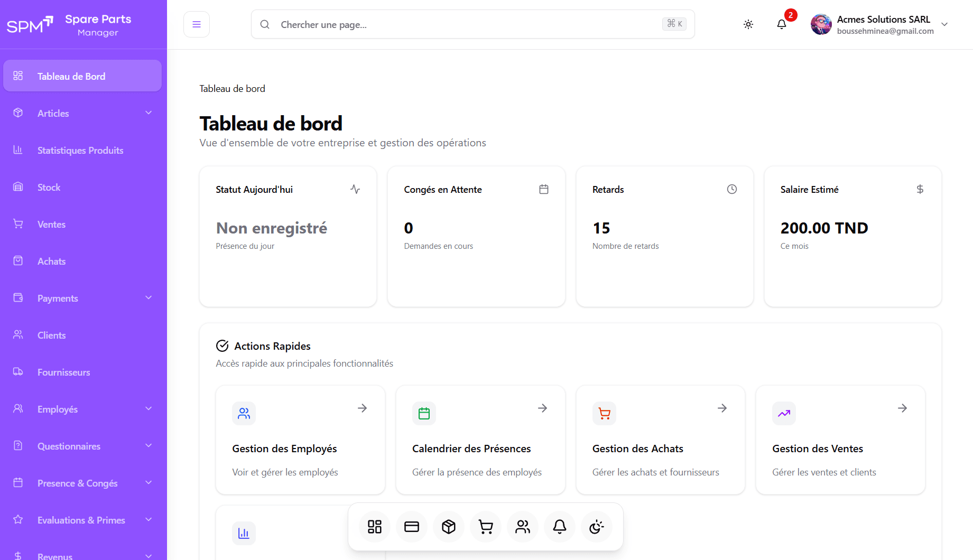The image size is (973, 560).
Task: Click the notification bell in header
Action: pyautogui.click(x=781, y=24)
